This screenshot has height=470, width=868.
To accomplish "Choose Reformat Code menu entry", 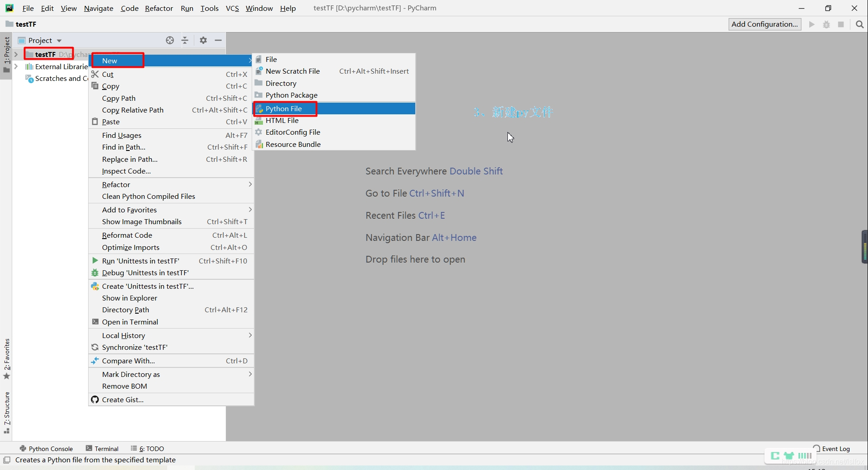I will click(x=171, y=235).
